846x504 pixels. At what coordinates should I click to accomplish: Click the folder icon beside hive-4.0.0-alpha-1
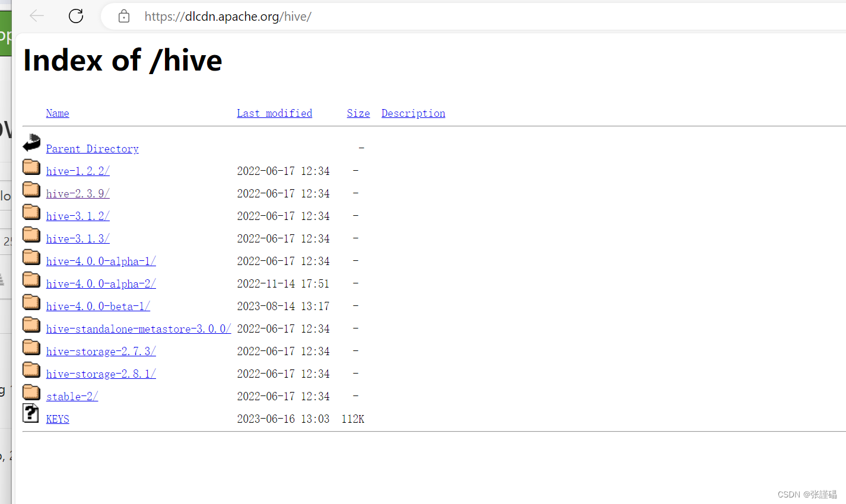coord(31,257)
